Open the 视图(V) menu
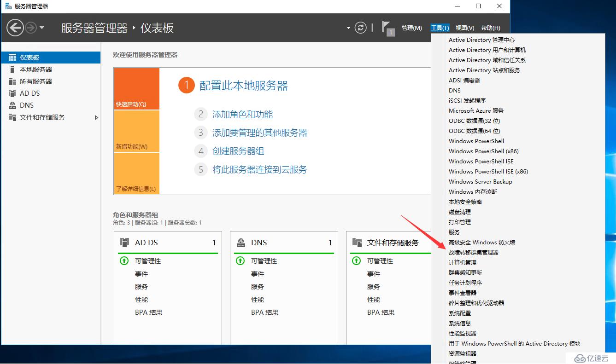Screen dimensions: 616x364 [x=464, y=28]
